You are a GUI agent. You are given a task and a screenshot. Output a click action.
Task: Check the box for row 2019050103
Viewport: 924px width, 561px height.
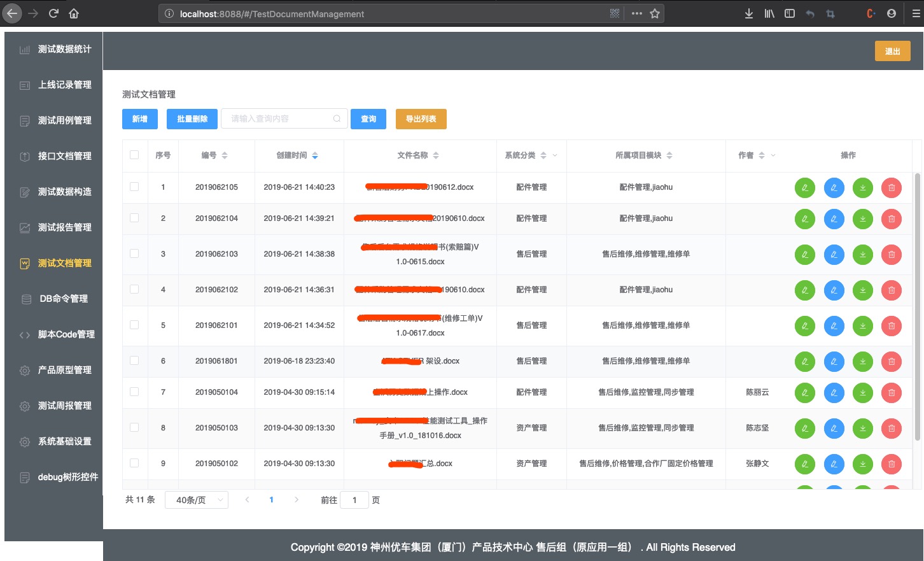134,427
